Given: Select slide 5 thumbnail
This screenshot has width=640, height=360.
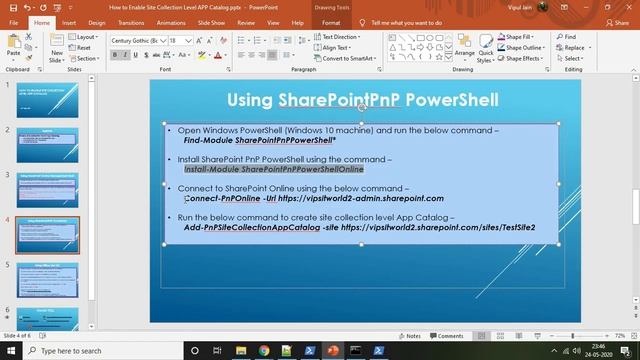Looking at the screenshot, I should 47,280.
